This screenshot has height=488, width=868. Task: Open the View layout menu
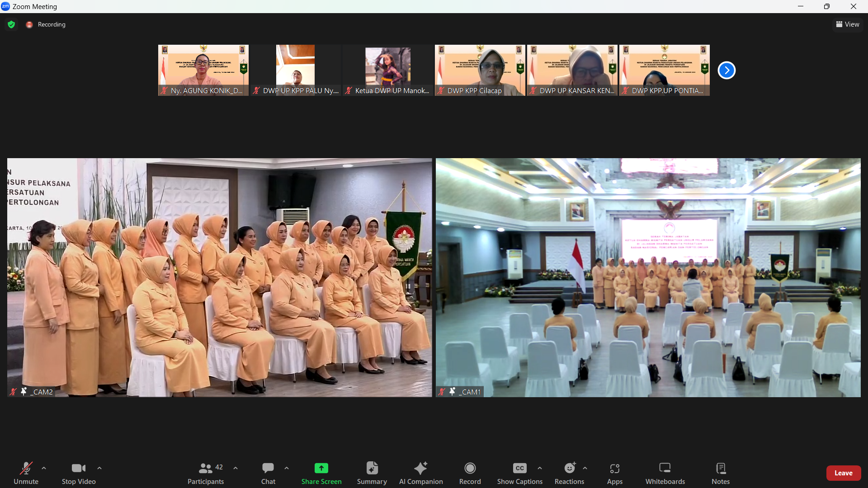point(848,24)
